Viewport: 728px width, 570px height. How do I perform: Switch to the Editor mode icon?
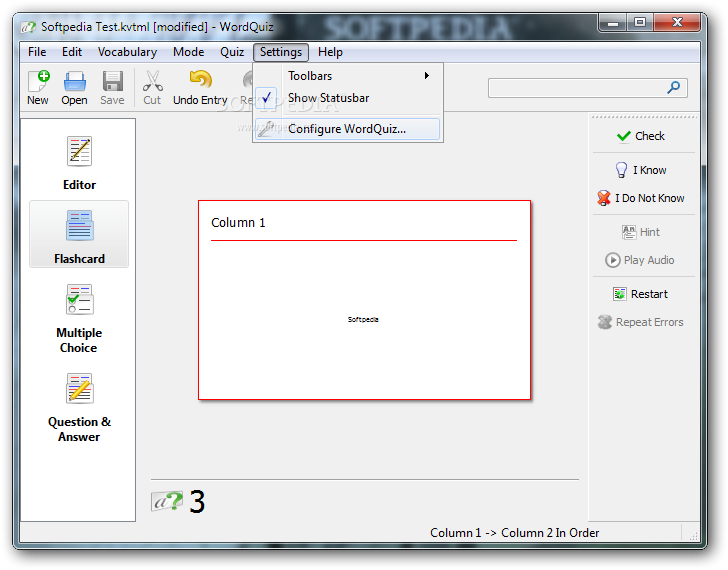coord(79,151)
